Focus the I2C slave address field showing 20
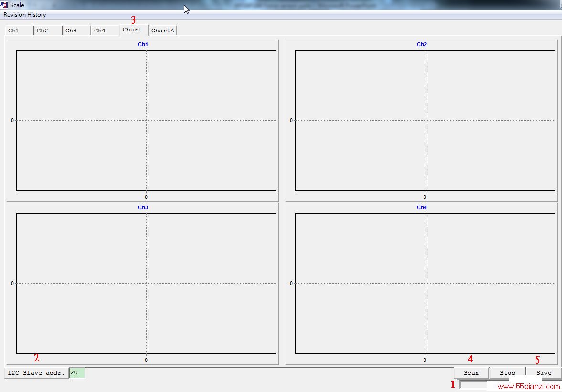This screenshot has width=562, height=392. [x=77, y=372]
